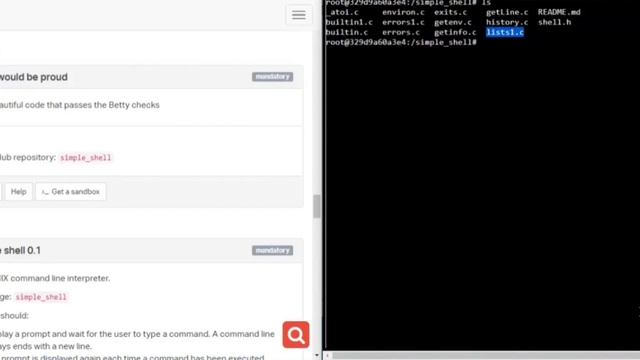Click the page scrollbar down arrow
The width and height of the screenshot is (640, 360).
[x=317, y=356]
